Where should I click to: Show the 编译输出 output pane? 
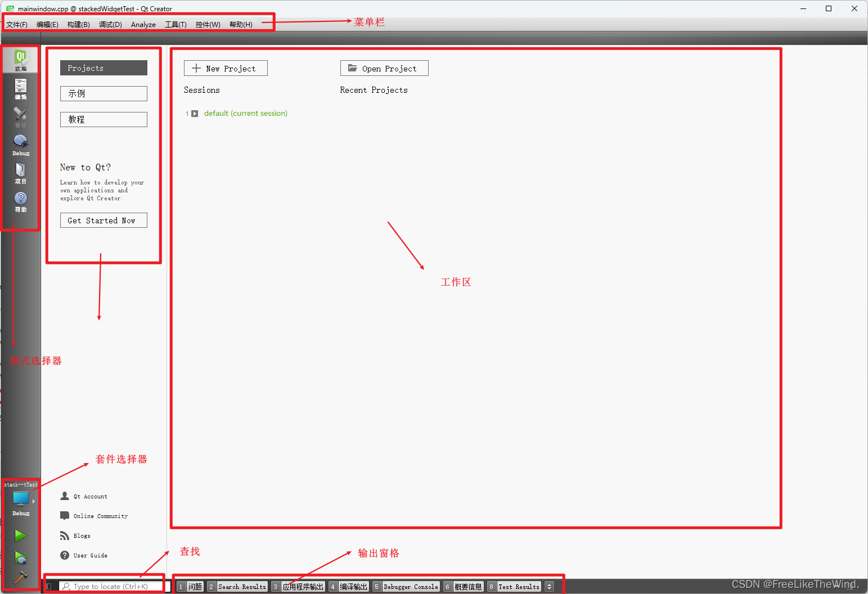[x=349, y=587]
